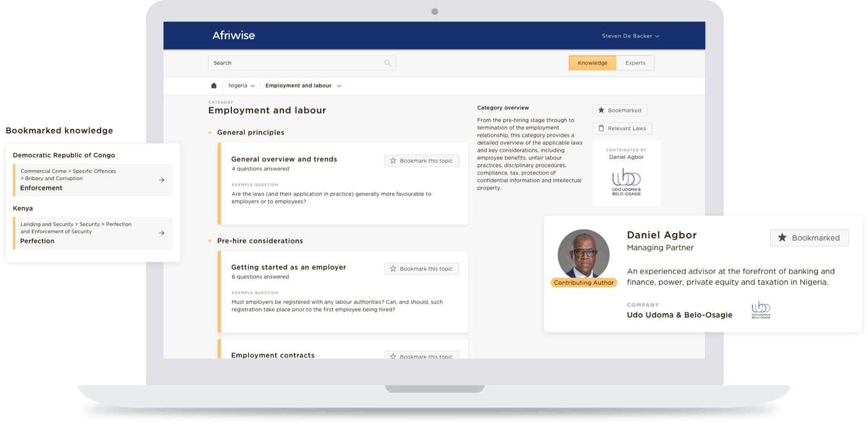The image size is (868, 424).
Task: Click the Democratic Republic of Congo heading
Action: click(x=64, y=155)
